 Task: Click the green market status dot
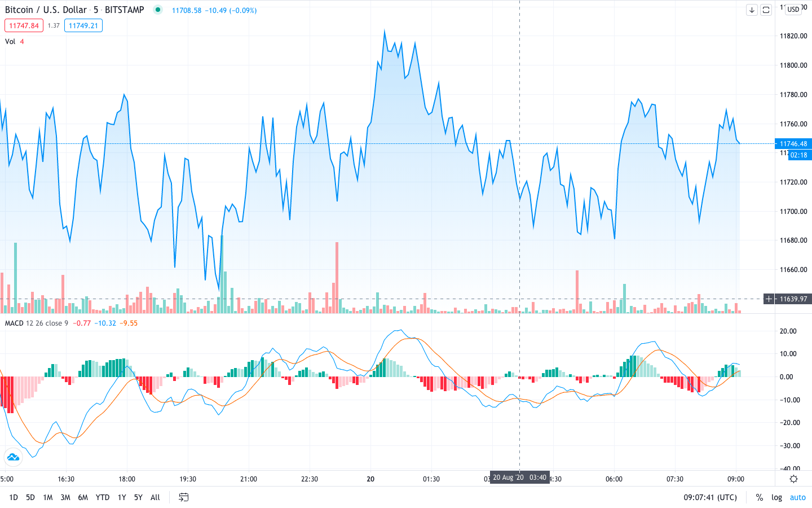[158, 10]
